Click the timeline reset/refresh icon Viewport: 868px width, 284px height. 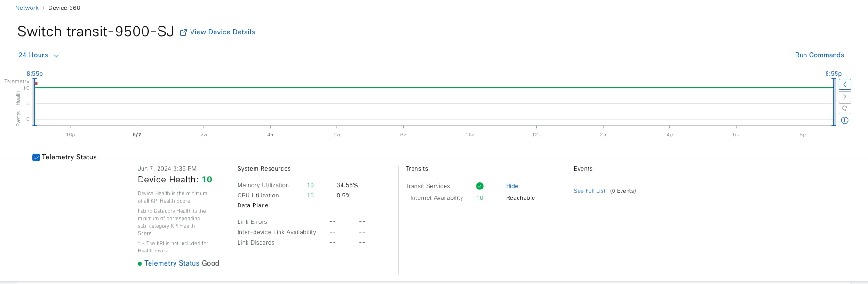[x=844, y=109]
